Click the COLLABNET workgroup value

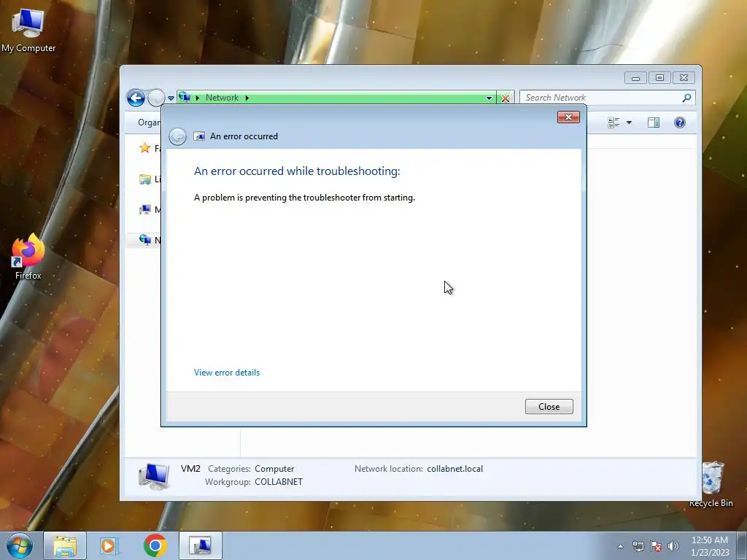pyautogui.click(x=279, y=482)
